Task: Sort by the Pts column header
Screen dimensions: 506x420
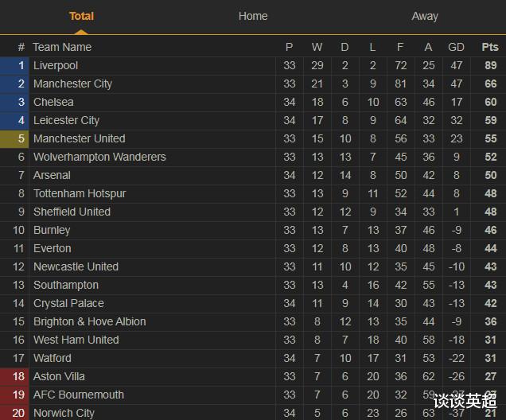Action: tap(490, 47)
